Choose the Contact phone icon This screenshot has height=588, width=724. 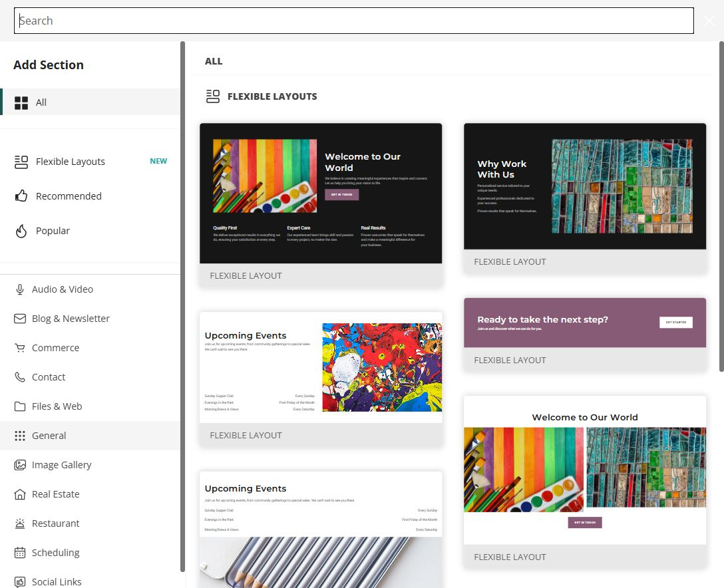tap(20, 377)
